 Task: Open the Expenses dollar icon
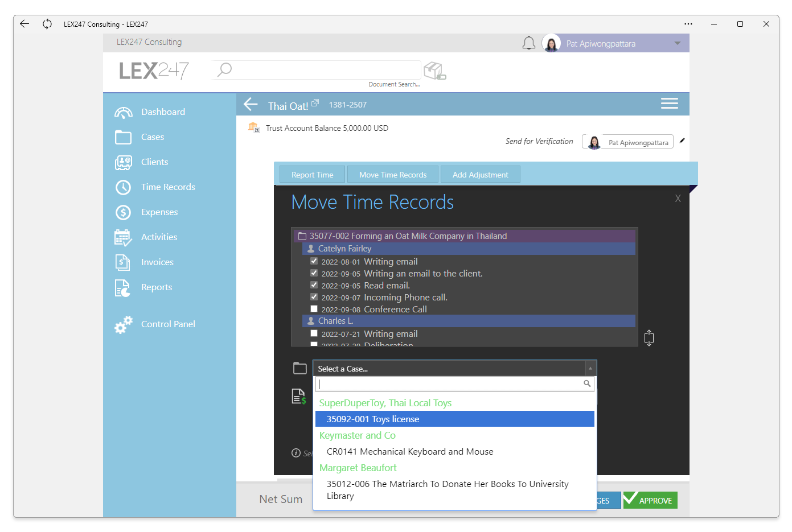tap(124, 212)
